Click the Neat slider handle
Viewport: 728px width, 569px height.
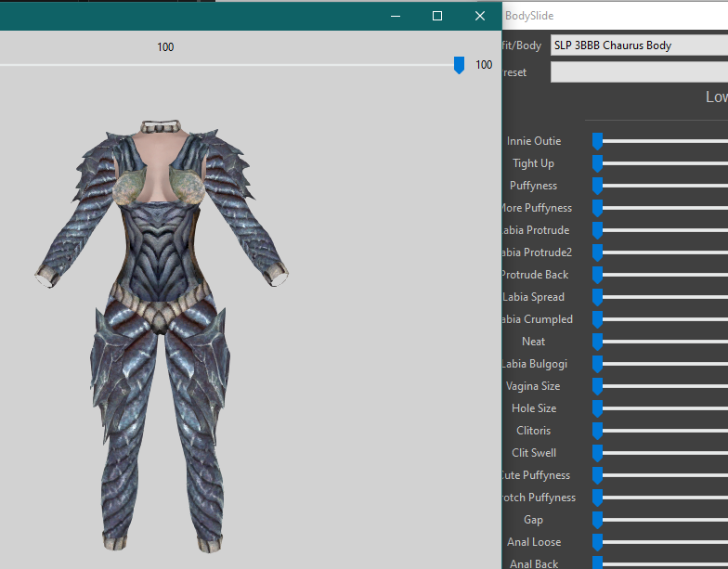[598, 342]
